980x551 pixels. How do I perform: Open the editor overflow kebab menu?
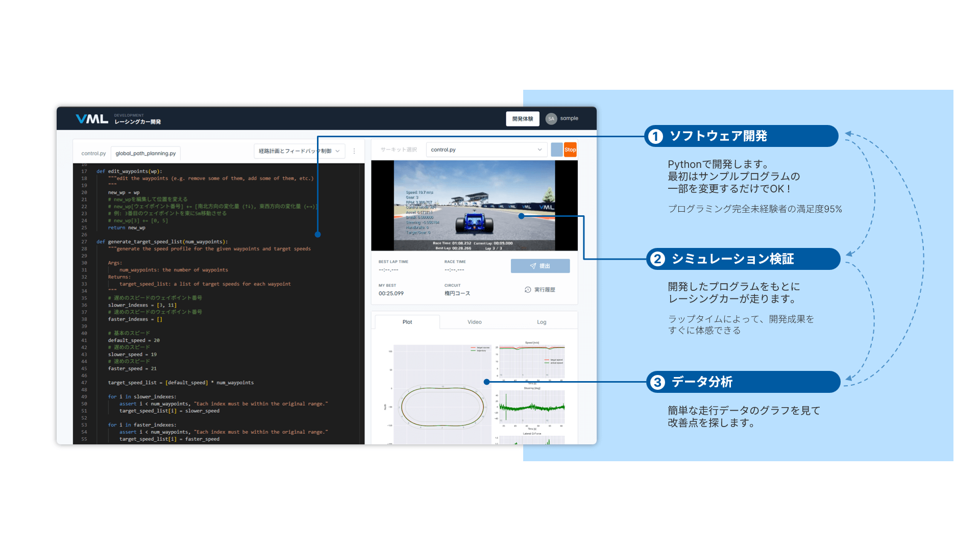[354, 151]
